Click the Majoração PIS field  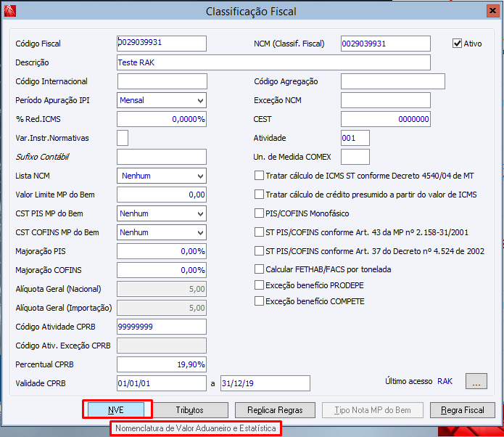(162, 251)
